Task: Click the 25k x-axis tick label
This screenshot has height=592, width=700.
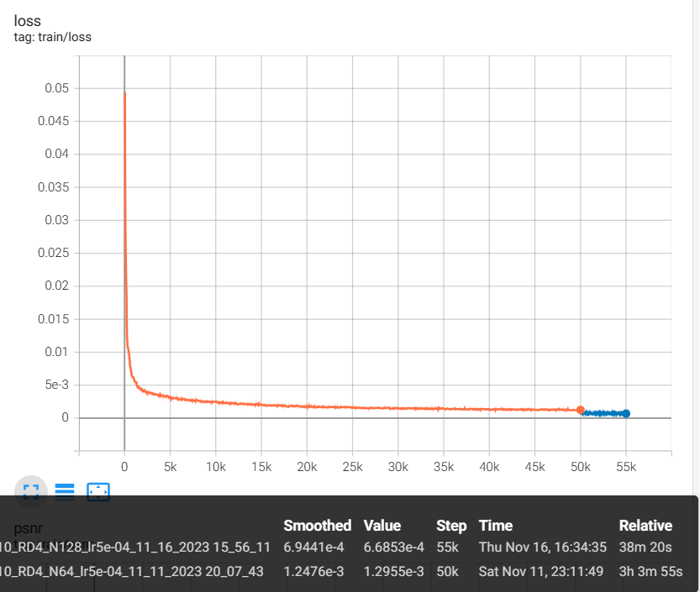Action: point(352,466)
